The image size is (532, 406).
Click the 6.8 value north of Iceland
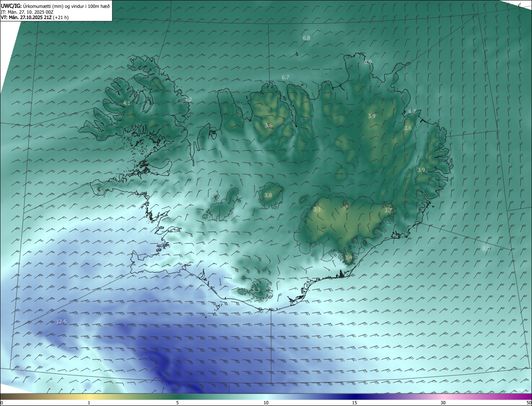pyautogui.click(x=306, y=38)
